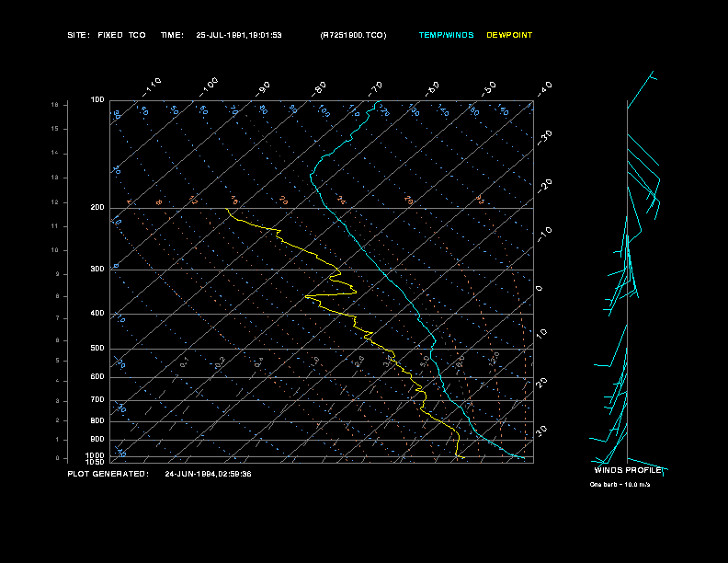Image resolution: width=728 pixels, height=563 pixels.
Task: Click the '600' pressure level label
Action: point(97,377)
